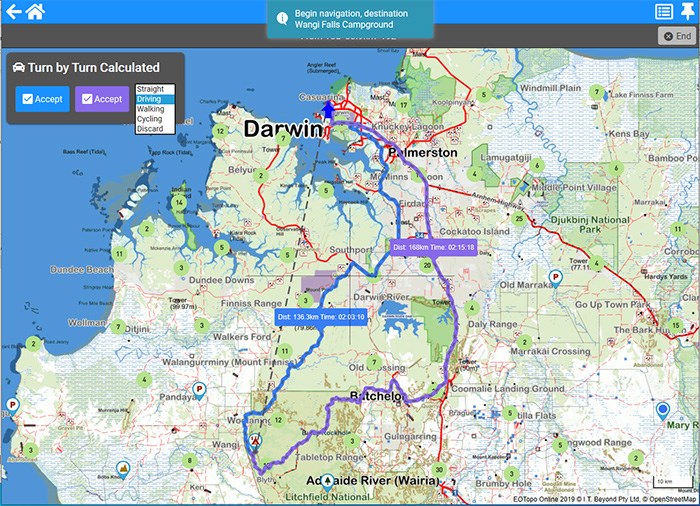700x506 pixels.
Task: Click the blue location marker near Mary River
Action: pyautogui.click(x=662, y=410)
